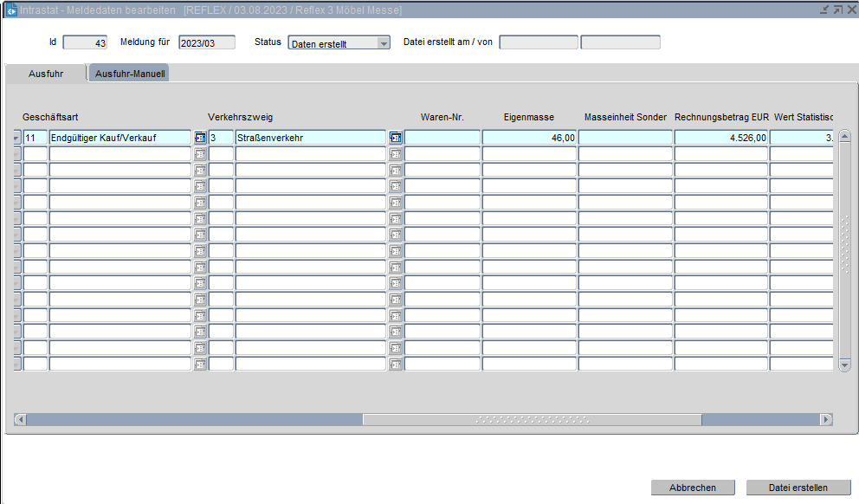Image resolution: width=859 pixels, height=504 pixels.
Task: Click Geschäftsart lookup icon in last row
Action: 200,365
